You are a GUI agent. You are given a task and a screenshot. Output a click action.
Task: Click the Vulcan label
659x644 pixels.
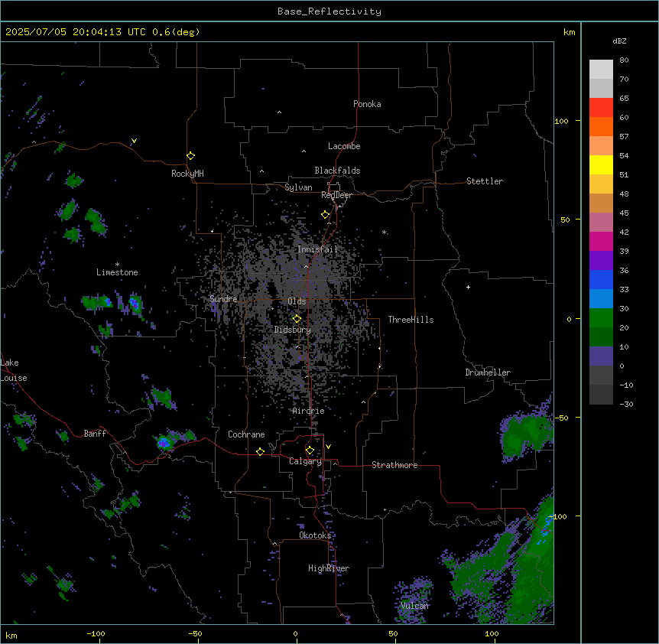click(414, 606)
